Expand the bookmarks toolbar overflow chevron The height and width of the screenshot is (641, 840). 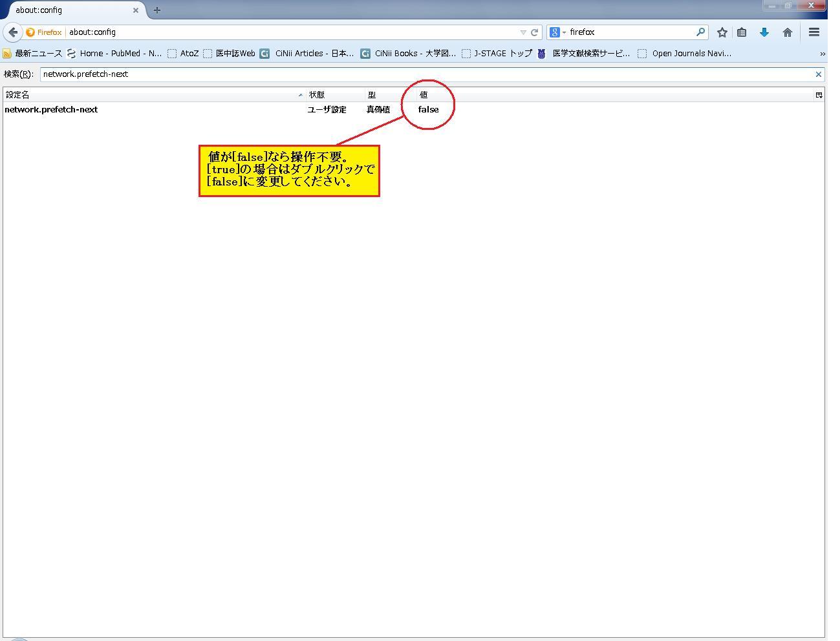822,54
